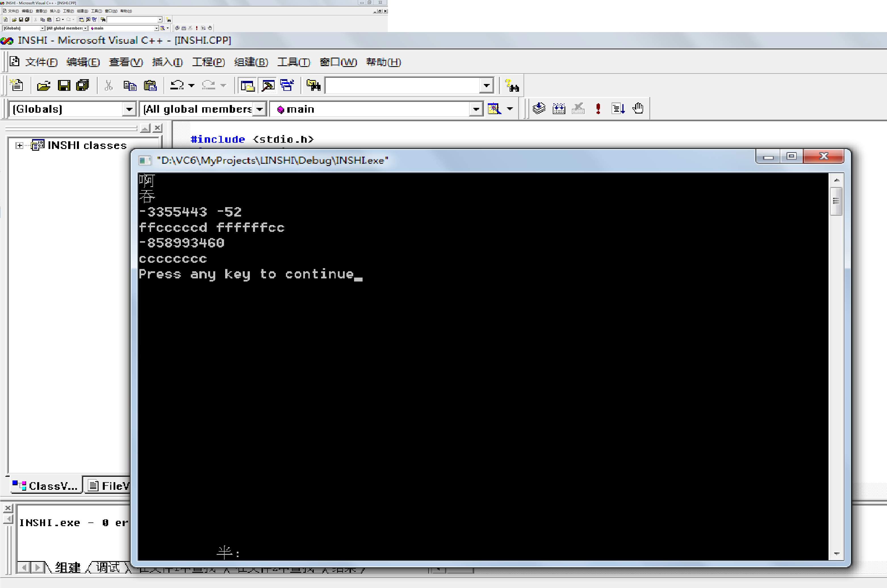This screenshot has height=588, width=887.
Task: Click inside the Find text input field
Action: coord(402,86)
